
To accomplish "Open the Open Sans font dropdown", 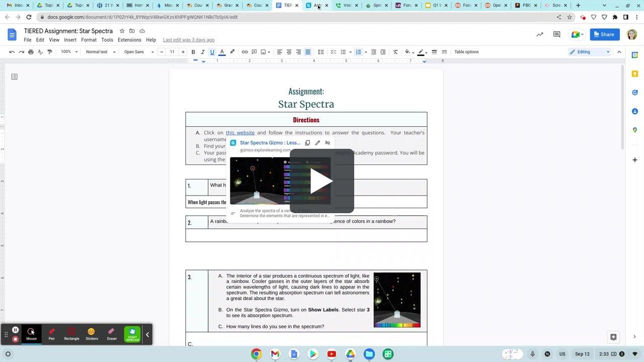I will point(135,52).
